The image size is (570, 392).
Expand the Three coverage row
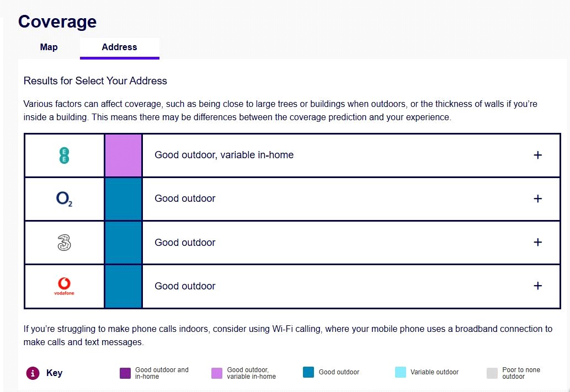538,243
